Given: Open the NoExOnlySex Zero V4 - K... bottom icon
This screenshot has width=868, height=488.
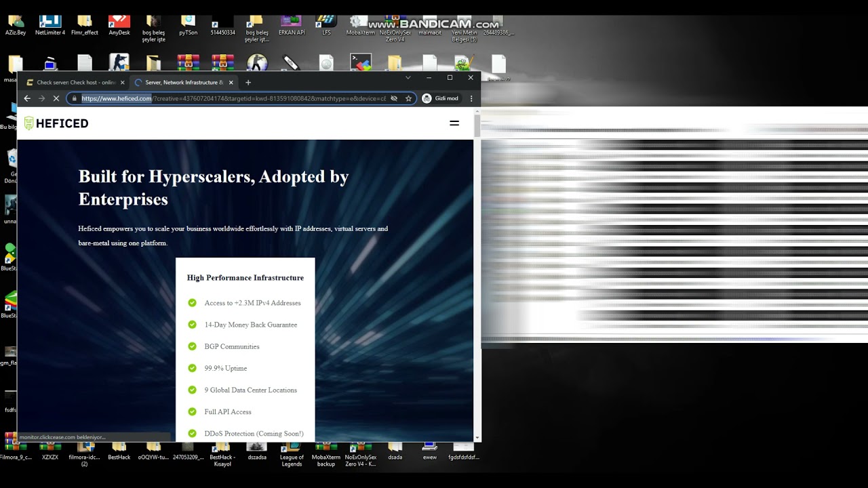Looking at the screenshot, I should point(361,453).
